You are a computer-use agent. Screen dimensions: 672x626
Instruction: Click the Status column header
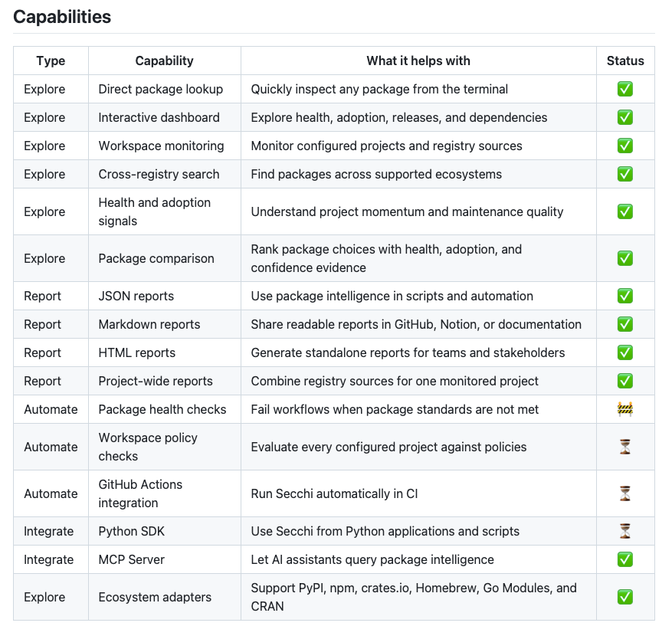625,61
